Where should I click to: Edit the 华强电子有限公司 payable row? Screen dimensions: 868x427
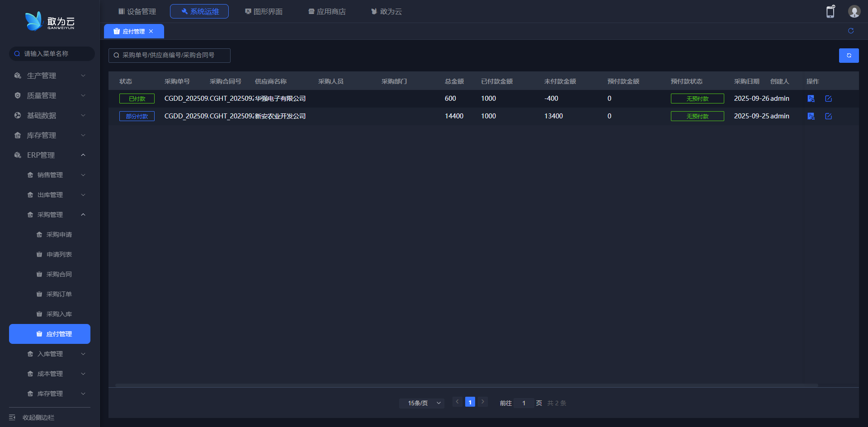pyautogui.click(x=828, y=99)
